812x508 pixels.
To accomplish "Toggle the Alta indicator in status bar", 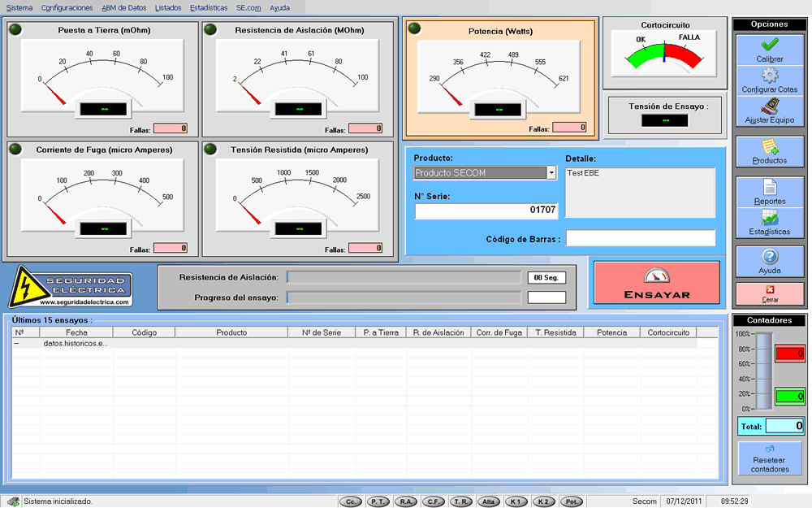I will coord(489,501).
